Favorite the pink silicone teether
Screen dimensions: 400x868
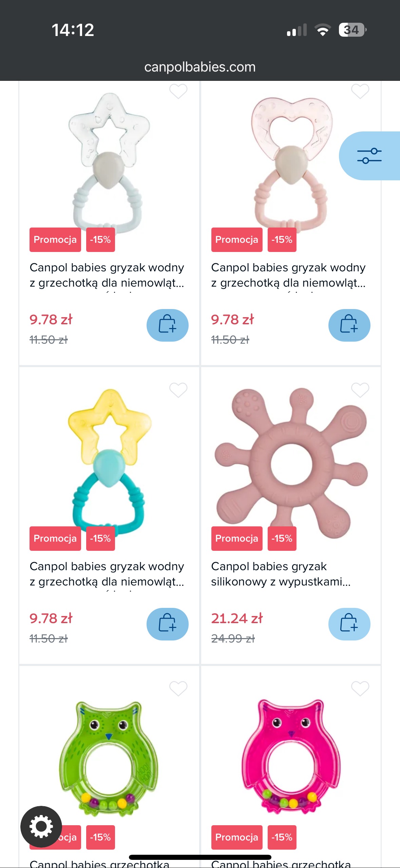360,390
